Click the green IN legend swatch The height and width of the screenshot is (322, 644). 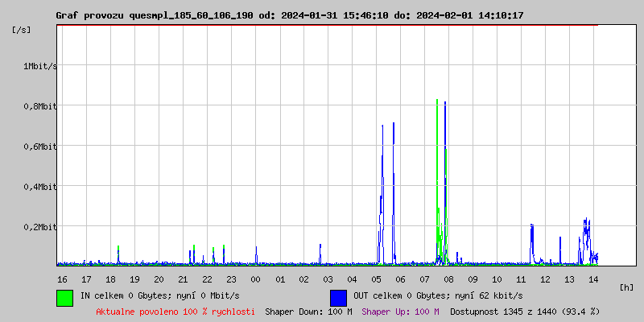point(64,297)
